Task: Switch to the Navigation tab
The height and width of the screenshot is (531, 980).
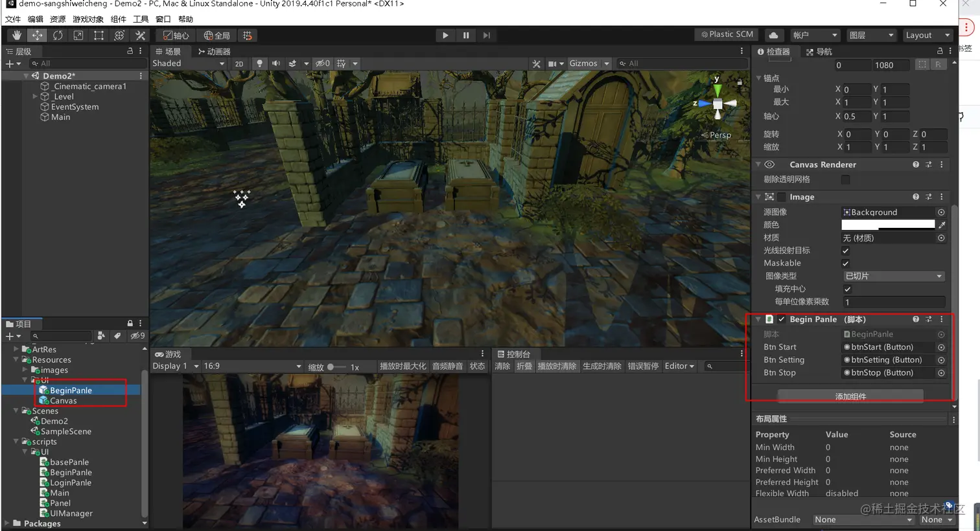Action: pos(819,51)
